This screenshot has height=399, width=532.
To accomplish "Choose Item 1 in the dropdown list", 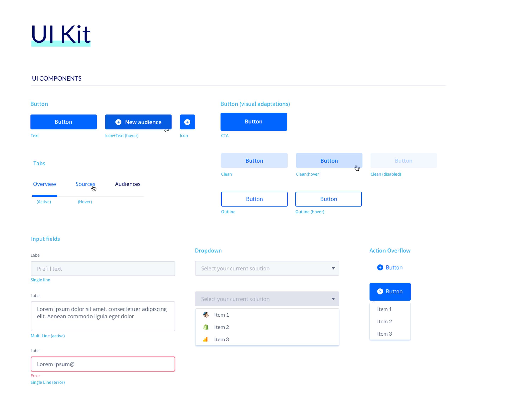I will point(267,315).
